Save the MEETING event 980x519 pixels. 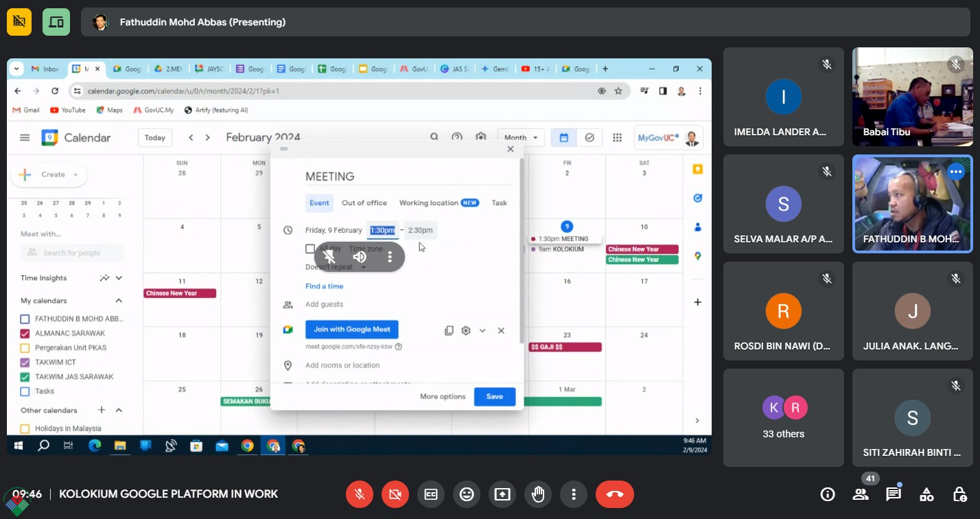point(495,396)
